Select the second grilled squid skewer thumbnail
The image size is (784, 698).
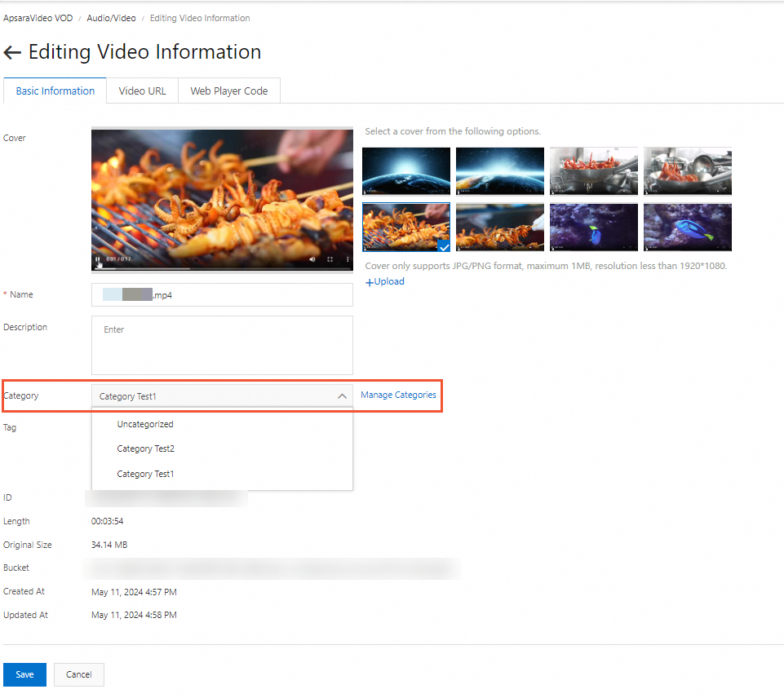pyautogui.click(x=500, y=227)
